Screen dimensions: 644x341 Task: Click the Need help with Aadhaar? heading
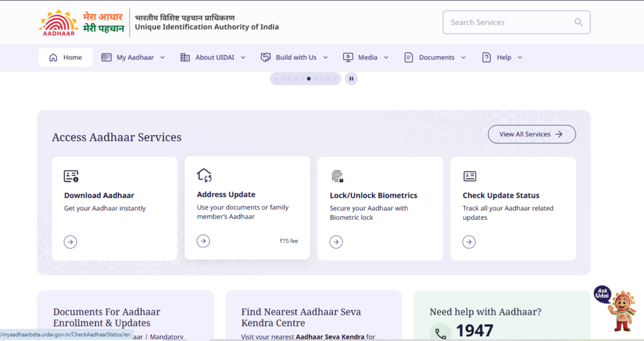tap(486, 312)
